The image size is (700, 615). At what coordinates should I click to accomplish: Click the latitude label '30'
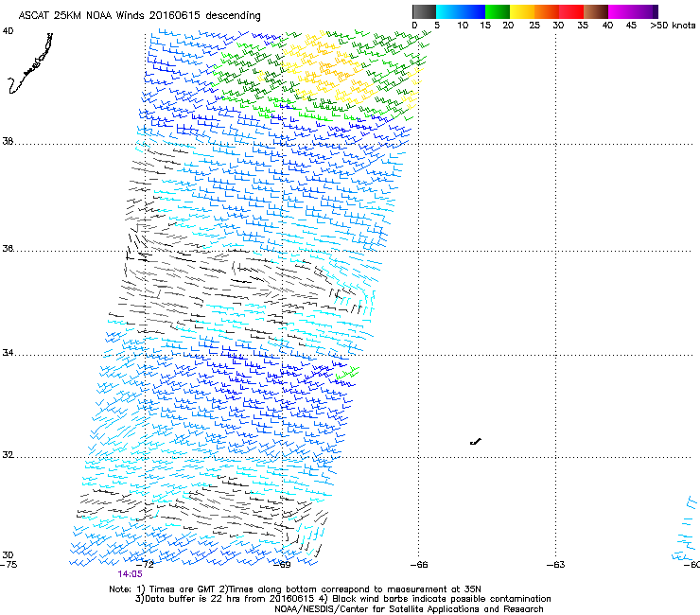point(8,554)
